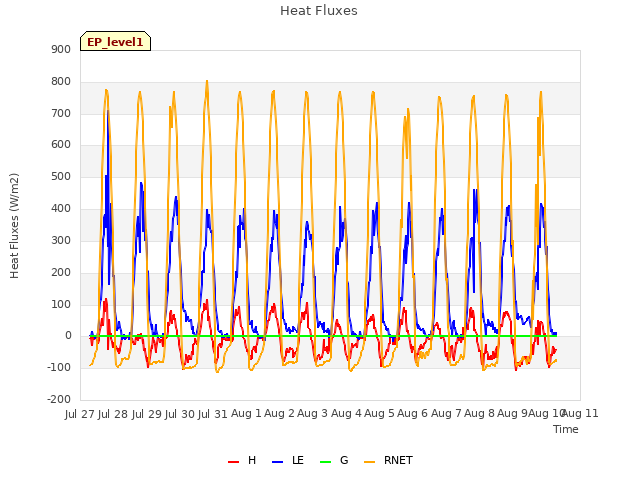Click the EP_level1 annotation label
Viewport: 640px width, 480px height.
(116, 41)
